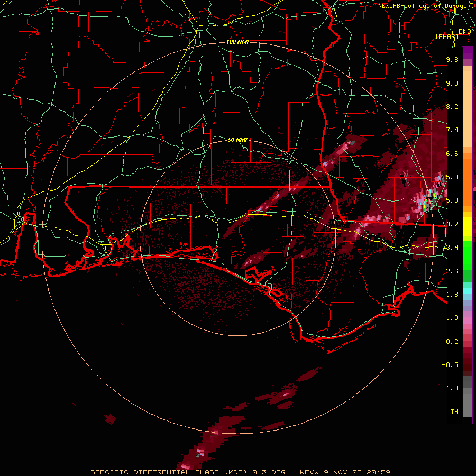Click the 9.8 value on color scale

pyautogui.click(x=452, y=59)
